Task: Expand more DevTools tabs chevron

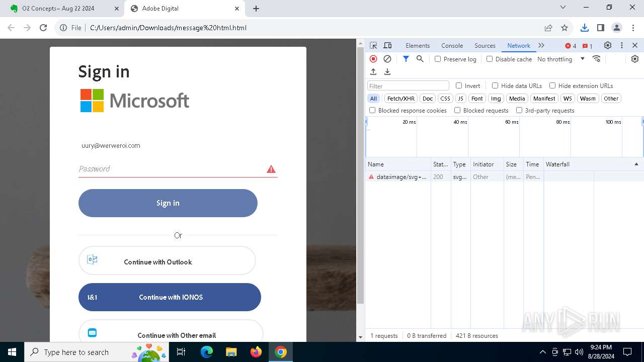Action: [x=541, y=45]
